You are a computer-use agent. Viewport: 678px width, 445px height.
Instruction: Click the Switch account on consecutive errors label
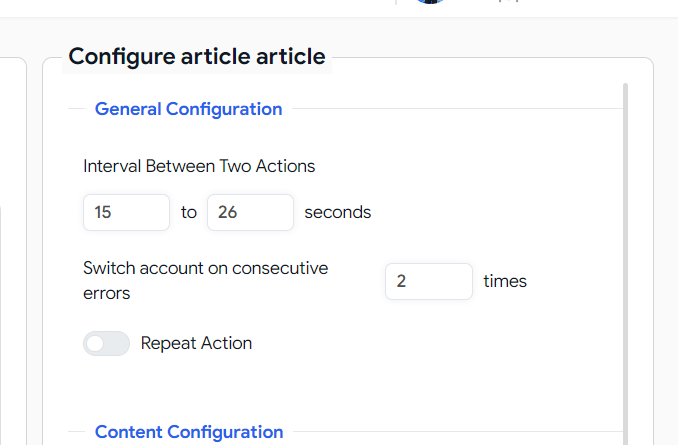click(x=205, y=281)
